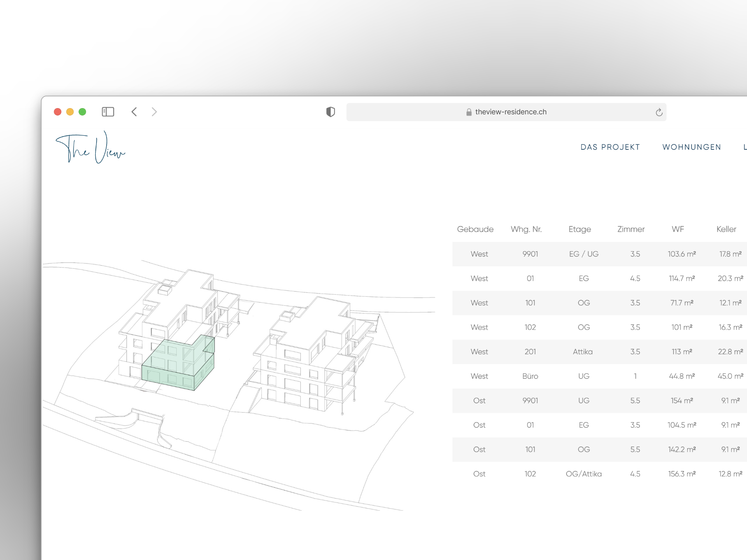
Task: Go back with the left chevron
Action: click(x=134, y=112)
